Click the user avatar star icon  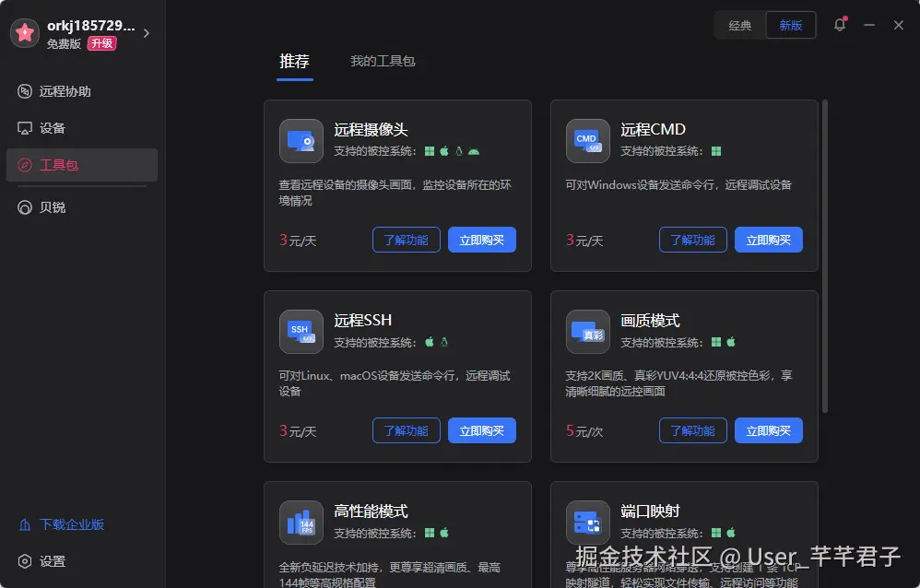25,33
